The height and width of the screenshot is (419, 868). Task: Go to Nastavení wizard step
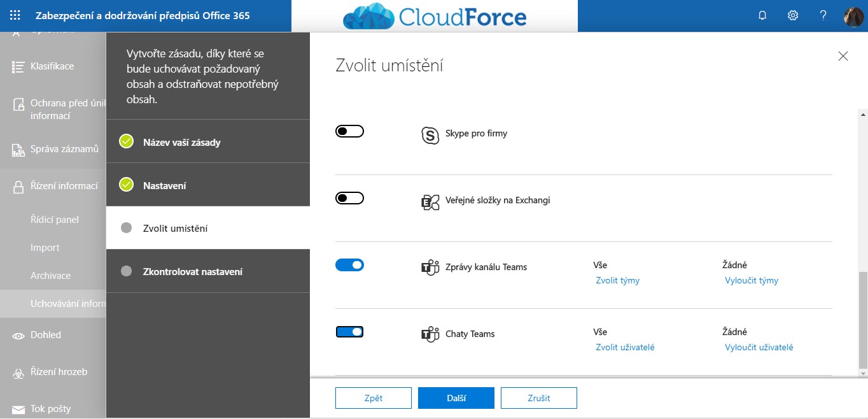point(208,185)
